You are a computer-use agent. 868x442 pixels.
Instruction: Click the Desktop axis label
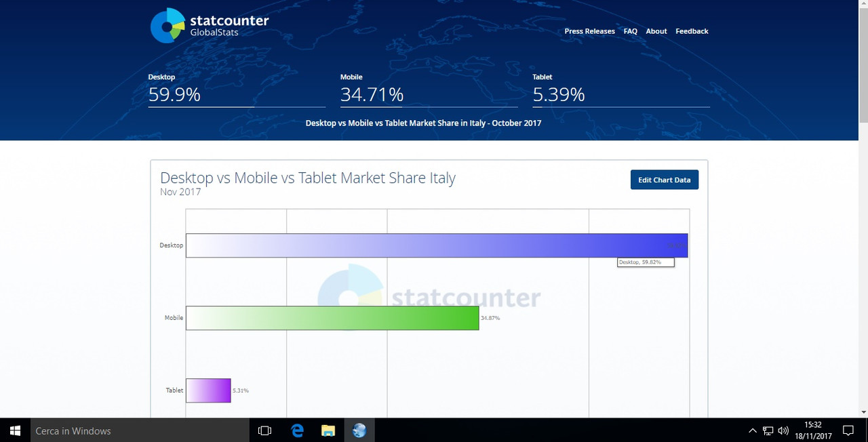[171, 245]
